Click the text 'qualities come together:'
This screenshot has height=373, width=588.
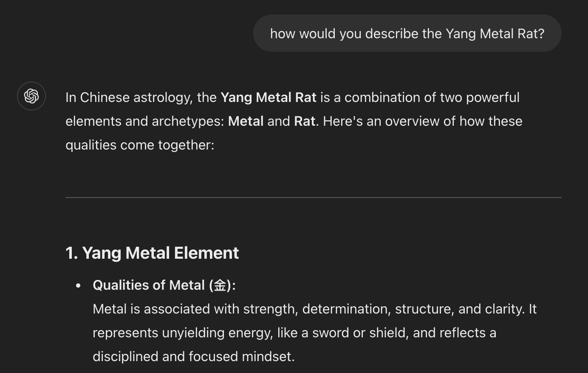[140, 145]
